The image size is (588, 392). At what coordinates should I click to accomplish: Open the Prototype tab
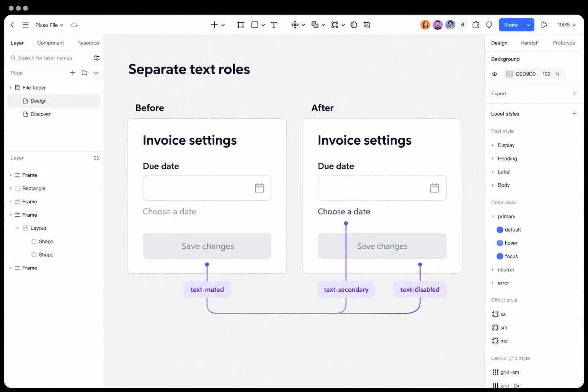pyautogui.click(x=564, y=43)
